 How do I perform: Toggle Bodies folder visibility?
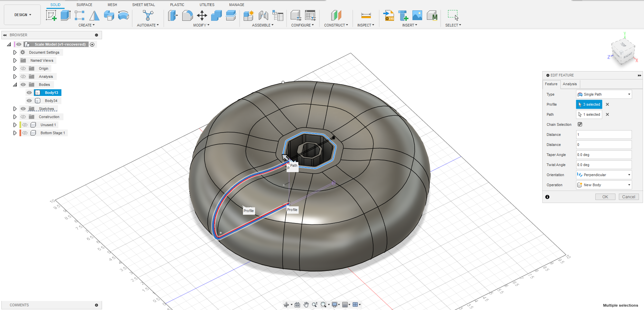pos(23,85)
